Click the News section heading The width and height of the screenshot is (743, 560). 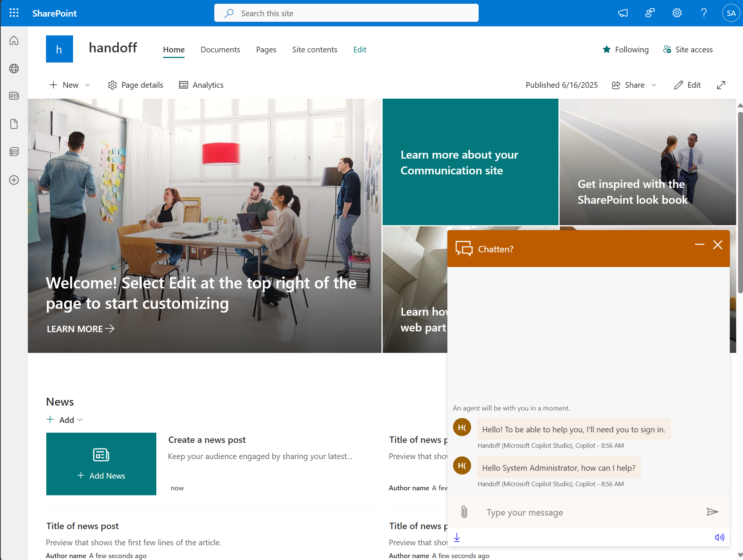point(60,402)
